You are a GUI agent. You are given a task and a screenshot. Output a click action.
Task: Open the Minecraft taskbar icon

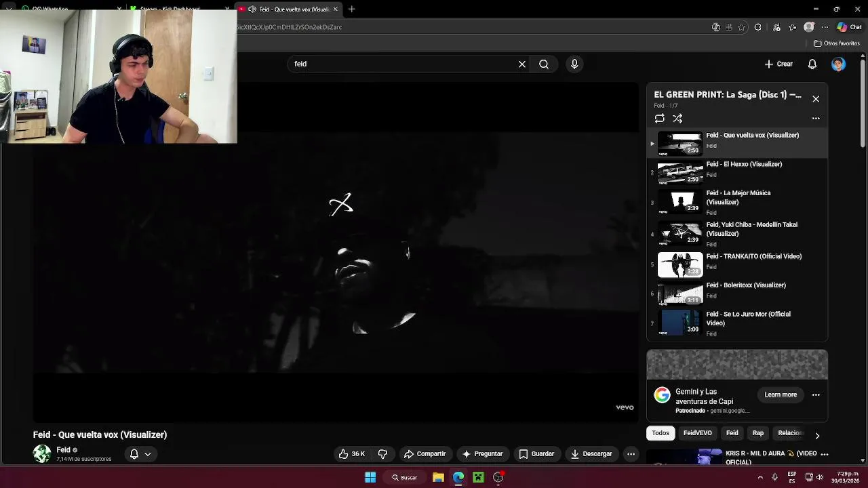coord(478,477)
